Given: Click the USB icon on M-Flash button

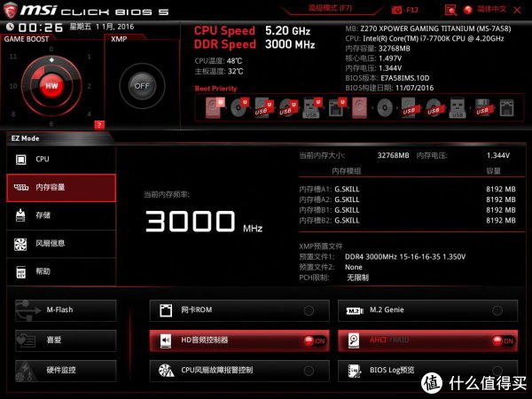Looking at the screenshot, I should coord(27,310).
